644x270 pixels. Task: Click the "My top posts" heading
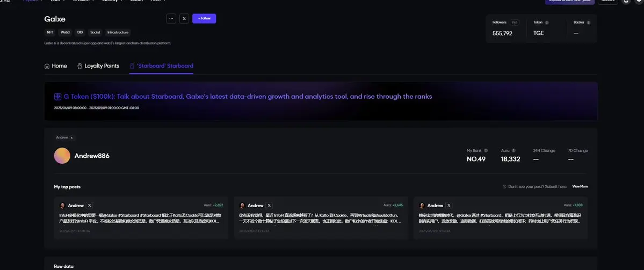[67, 187]
